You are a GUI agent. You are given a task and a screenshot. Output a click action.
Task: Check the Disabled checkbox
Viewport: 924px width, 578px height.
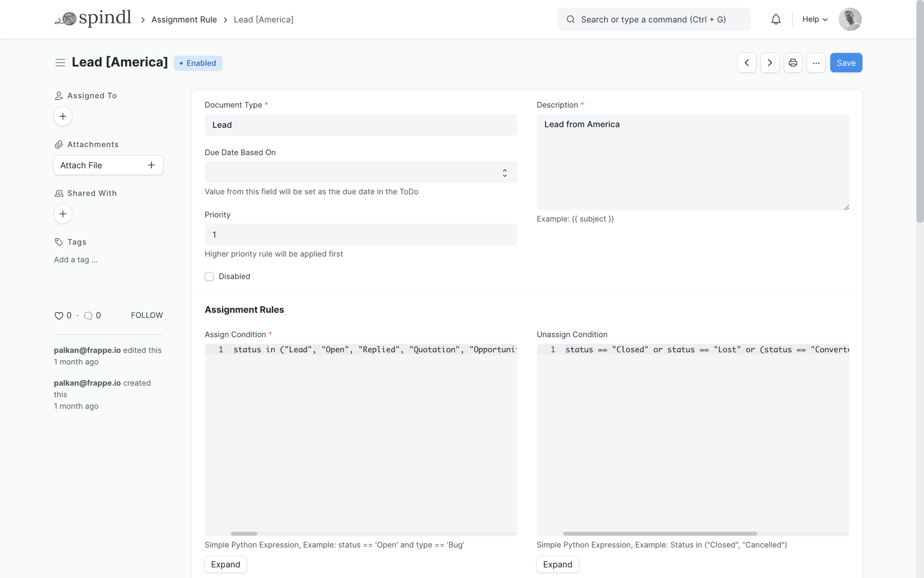tap(209, 277)
